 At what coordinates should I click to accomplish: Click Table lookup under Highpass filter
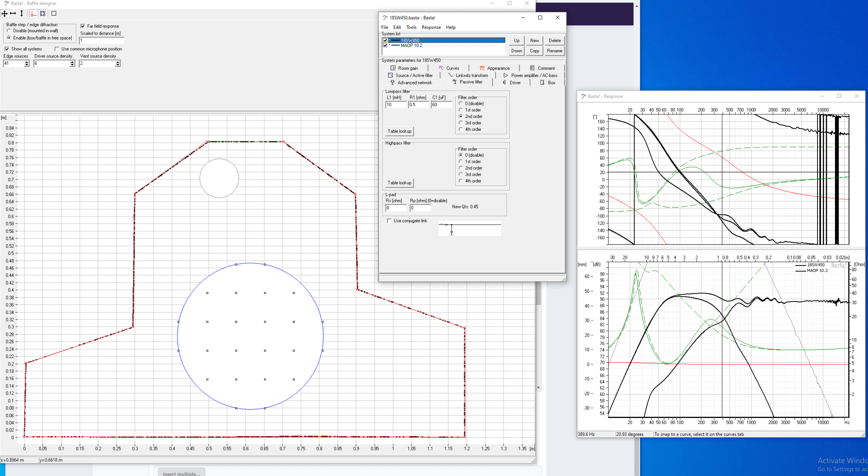pos(399,183)
